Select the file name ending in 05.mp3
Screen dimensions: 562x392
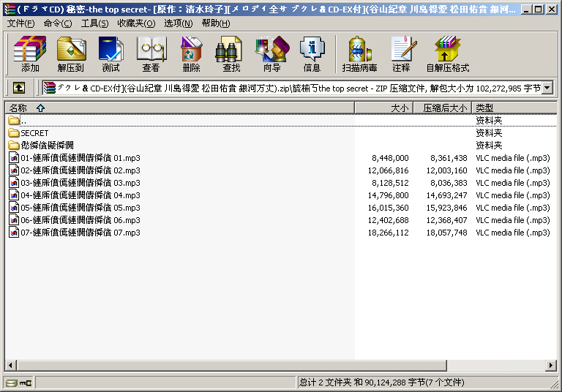80,208
